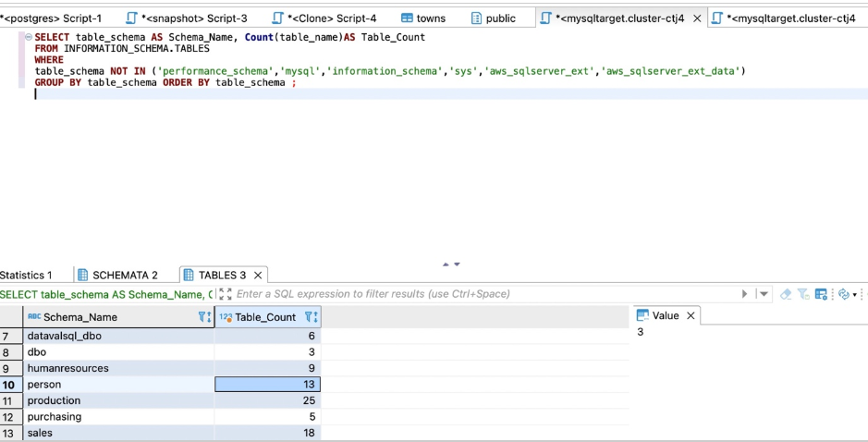Click the expand filter panel icon
The image size is (868, 442).
tap(226, 294)
